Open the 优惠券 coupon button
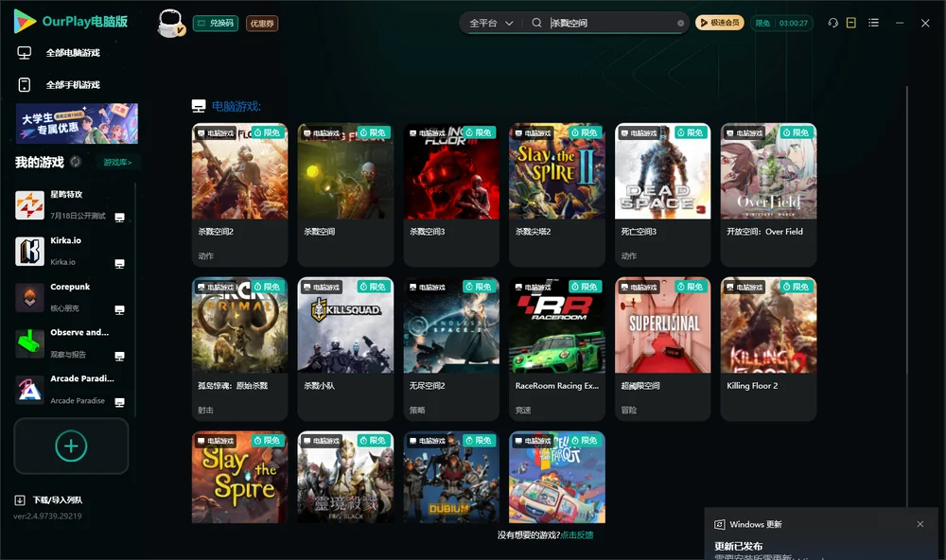The height and width of the screenshot is (560, 946). tap(262, 23)
